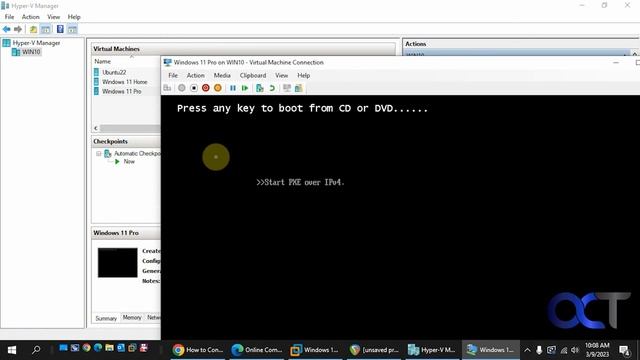Click the VM preview thumbnail
This screenshot has width=640, height=360.
point(118,262)
